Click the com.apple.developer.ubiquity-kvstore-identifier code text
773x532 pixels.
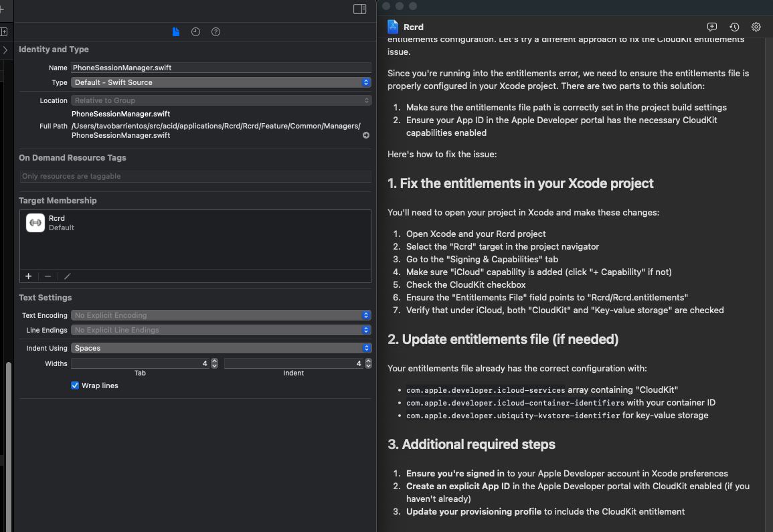[513, 416]
